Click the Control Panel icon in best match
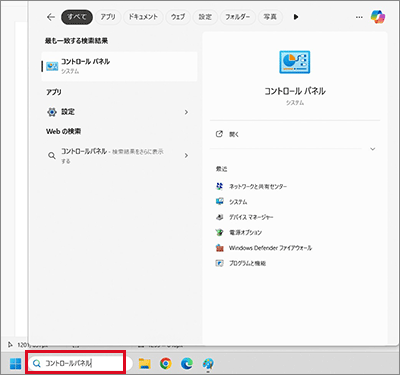400x375 pixels. pos(52,66)
